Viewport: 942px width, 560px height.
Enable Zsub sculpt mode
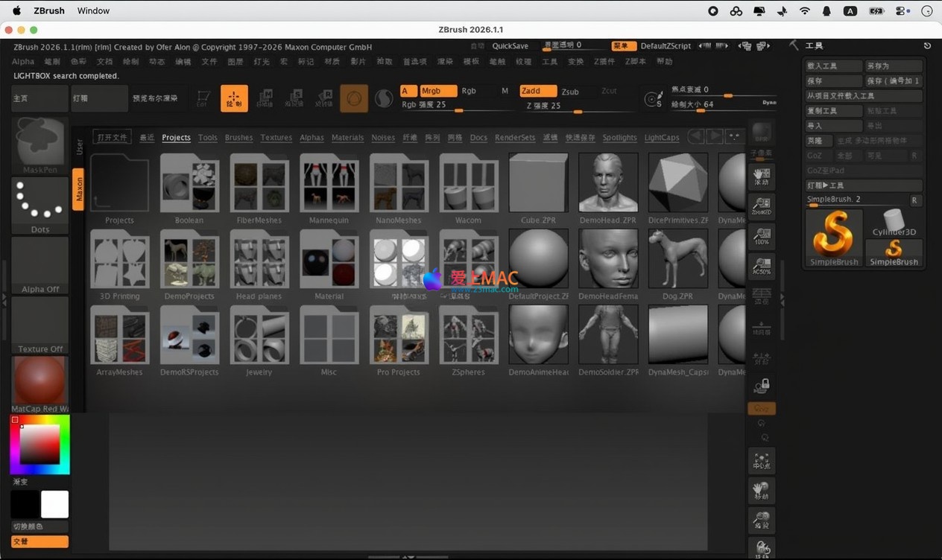(570, 92)
